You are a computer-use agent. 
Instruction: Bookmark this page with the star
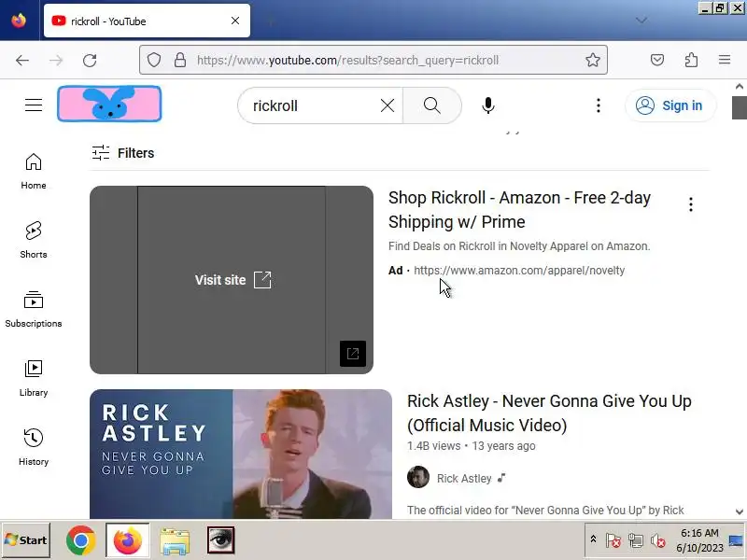point(593,60)
